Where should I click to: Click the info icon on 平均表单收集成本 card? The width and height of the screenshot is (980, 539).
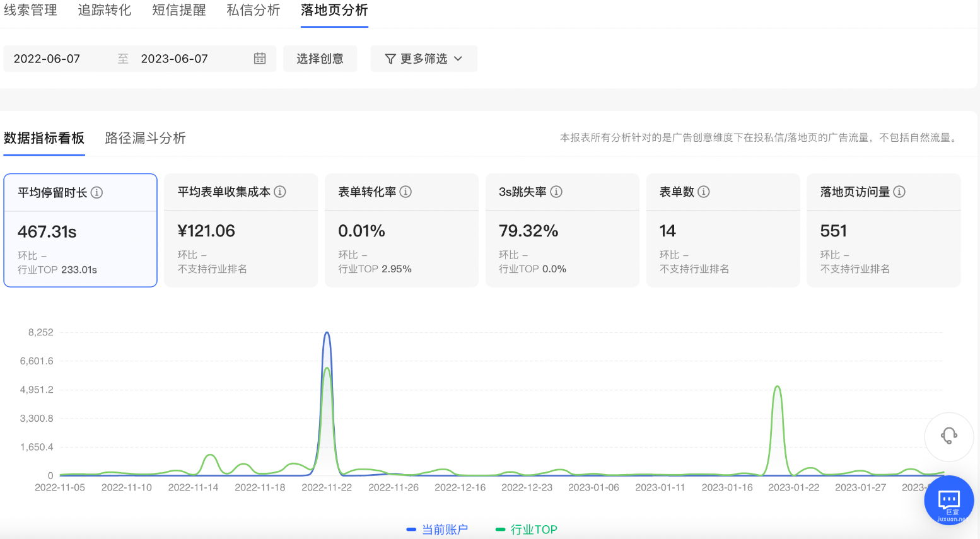pyautogui.click(x=280, y=192)
